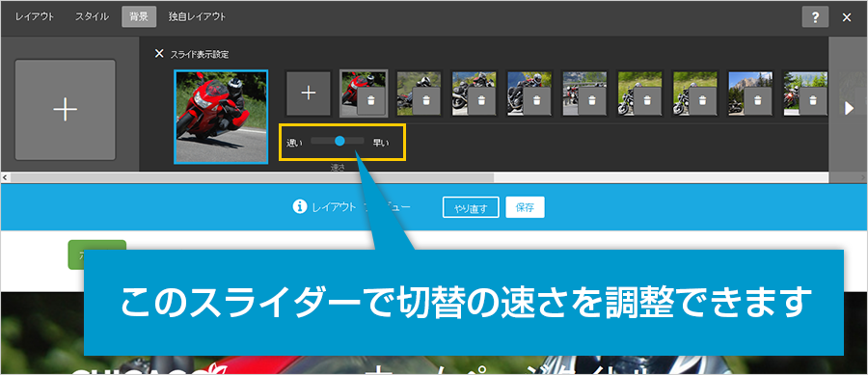Click the やり直す button
Viewport: 868px width, 375px height.
point(471,208)
